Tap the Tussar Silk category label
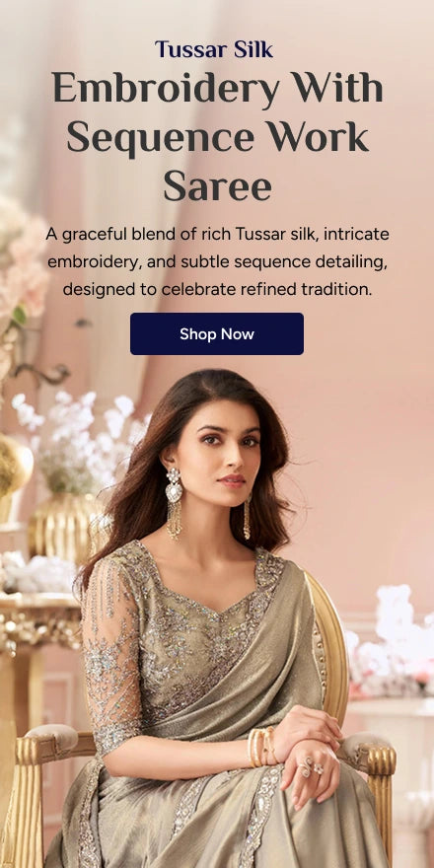The width and height of the screenshot is (434, 868). 214,49
